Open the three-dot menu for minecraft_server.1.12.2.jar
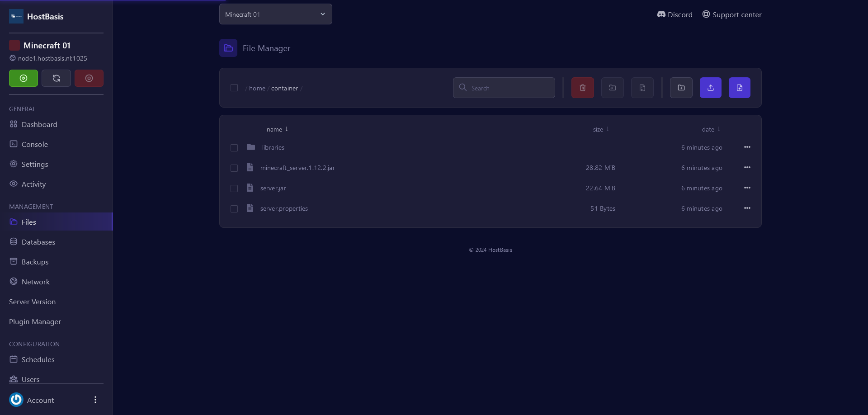This screenshot has width=868, height=415. [747, 167]
